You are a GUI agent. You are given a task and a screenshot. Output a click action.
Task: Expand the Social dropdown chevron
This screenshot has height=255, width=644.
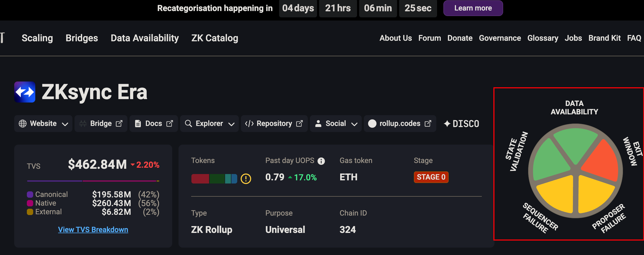pyautogui.click(x=354, y=124)
